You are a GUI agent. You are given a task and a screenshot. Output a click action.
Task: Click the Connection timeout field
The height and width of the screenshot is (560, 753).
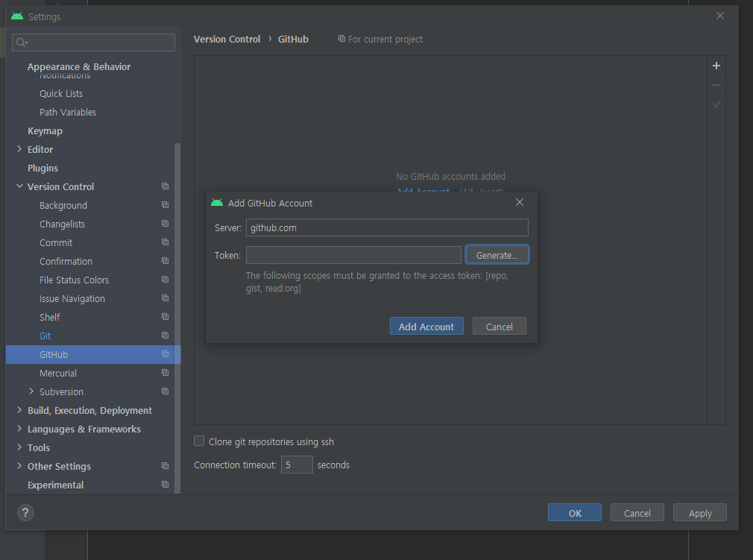297,465
